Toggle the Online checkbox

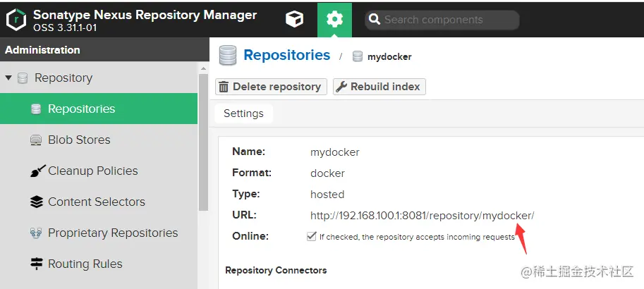point(311,236)
